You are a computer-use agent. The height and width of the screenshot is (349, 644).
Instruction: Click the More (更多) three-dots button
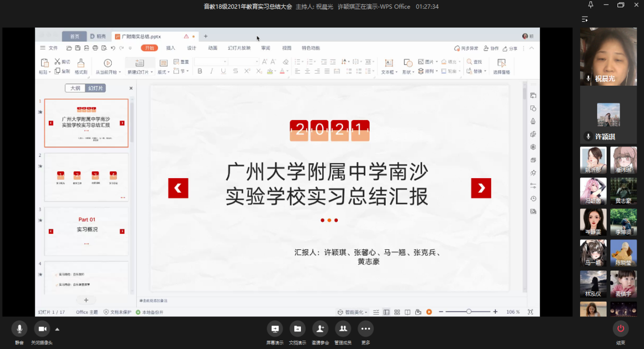365,329
